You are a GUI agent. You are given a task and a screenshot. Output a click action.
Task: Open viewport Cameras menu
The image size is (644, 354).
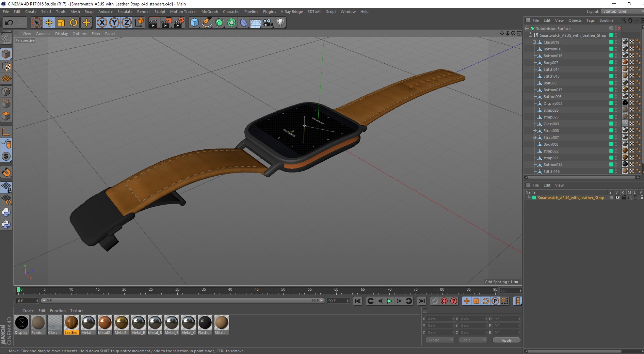43,34
